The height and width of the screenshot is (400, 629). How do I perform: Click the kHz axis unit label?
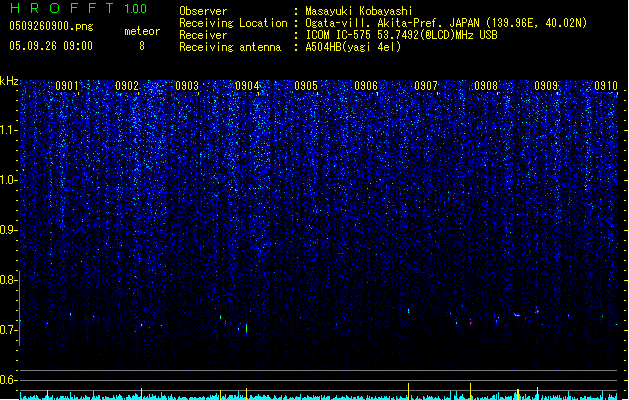coord(9,81)
